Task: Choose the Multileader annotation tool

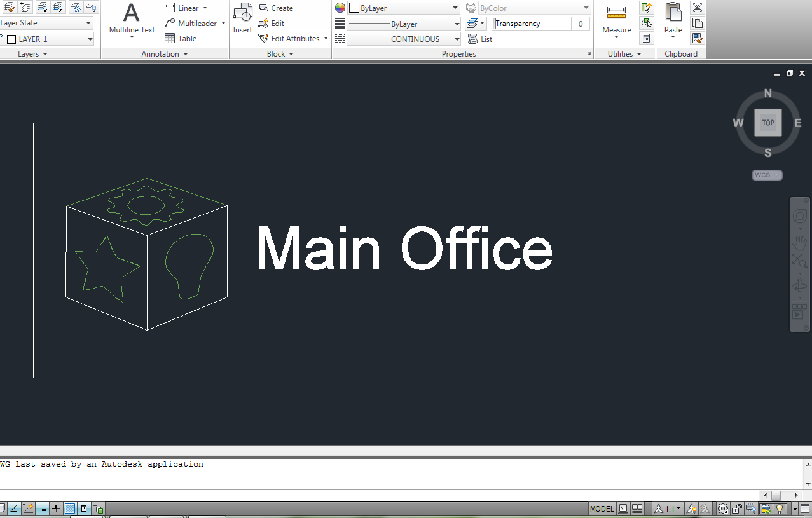Action: (x=195, y=24)
